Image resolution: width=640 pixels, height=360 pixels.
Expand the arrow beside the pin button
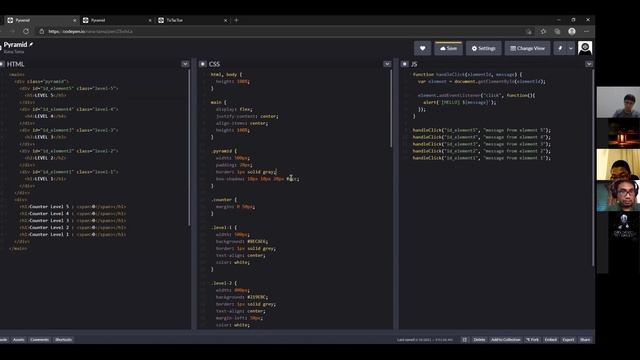tap(571, 48)
